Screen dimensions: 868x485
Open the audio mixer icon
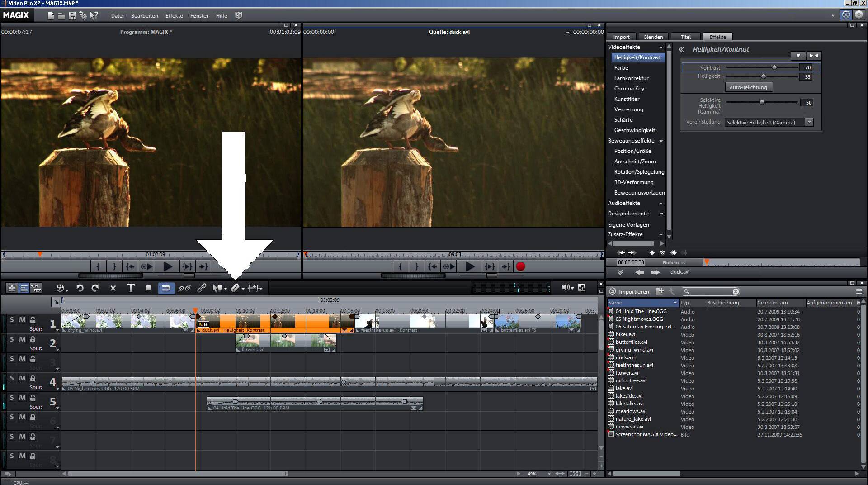(582, 288)
